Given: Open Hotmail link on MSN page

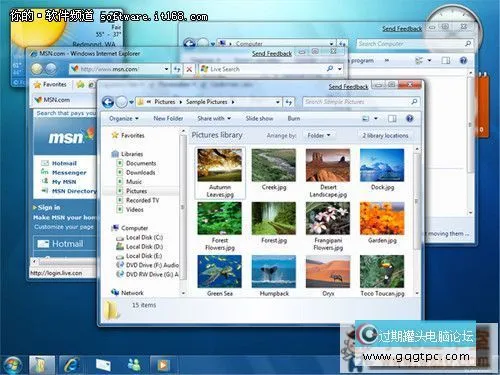Looking at the screenshot, I should point(64,163).
